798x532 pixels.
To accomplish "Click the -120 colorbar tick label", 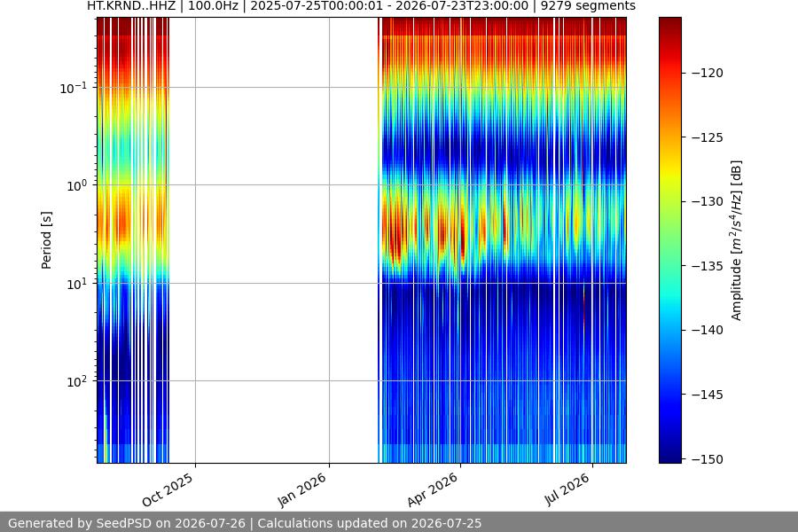I will [707, 73].
